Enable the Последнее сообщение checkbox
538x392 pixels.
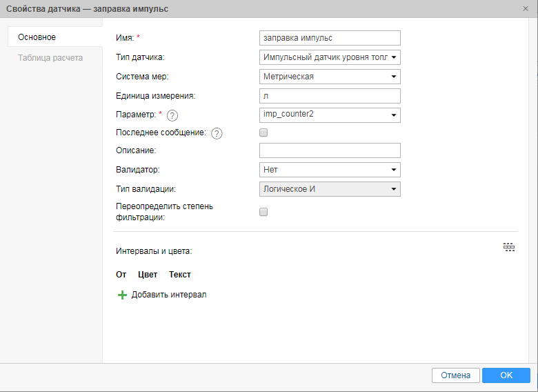coord(263,133)
